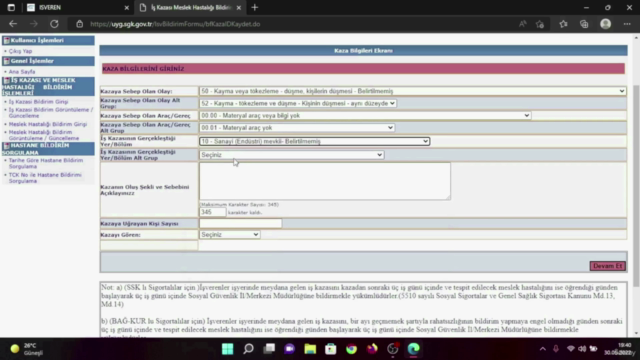This screenshot has width=640, height=360.
Task: Click the Kazaya Uğrayan Kişi Sayısı field
Action: (x=240, y=224)
